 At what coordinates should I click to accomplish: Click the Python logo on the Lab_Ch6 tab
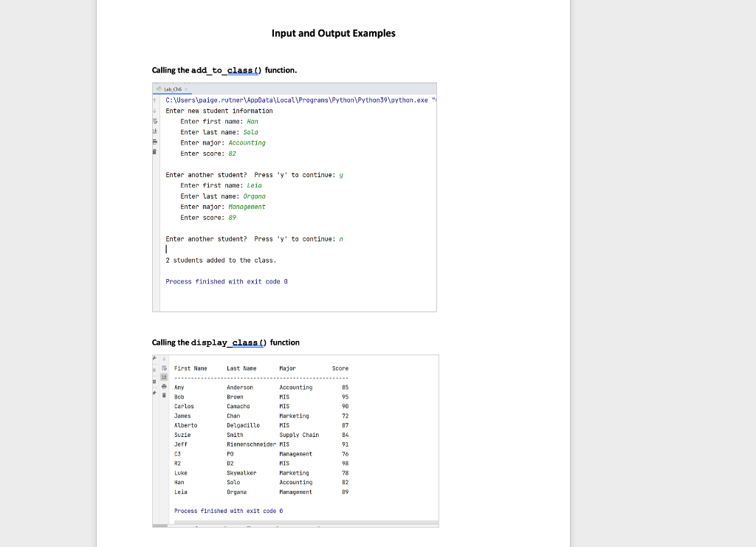(x=159, y=89)
